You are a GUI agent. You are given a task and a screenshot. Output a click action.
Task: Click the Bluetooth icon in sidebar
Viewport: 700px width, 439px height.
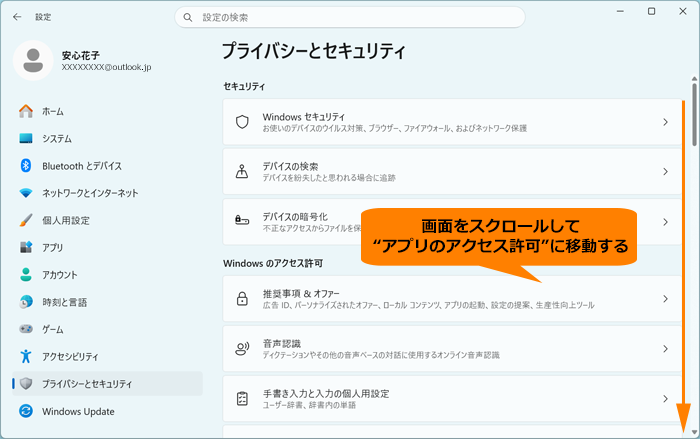tap(26, 166)
